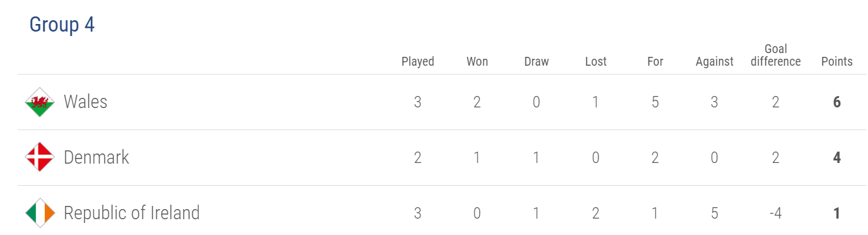The image size is (868, 235).
Task: Select Denmark's points total of 4
Action: (837, 158)
